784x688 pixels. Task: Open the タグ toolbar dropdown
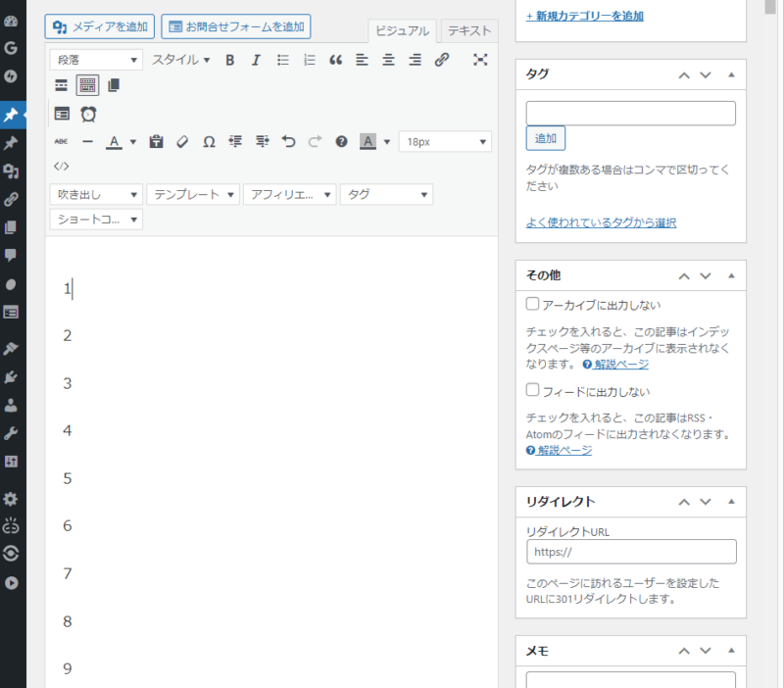click(386, 194)
